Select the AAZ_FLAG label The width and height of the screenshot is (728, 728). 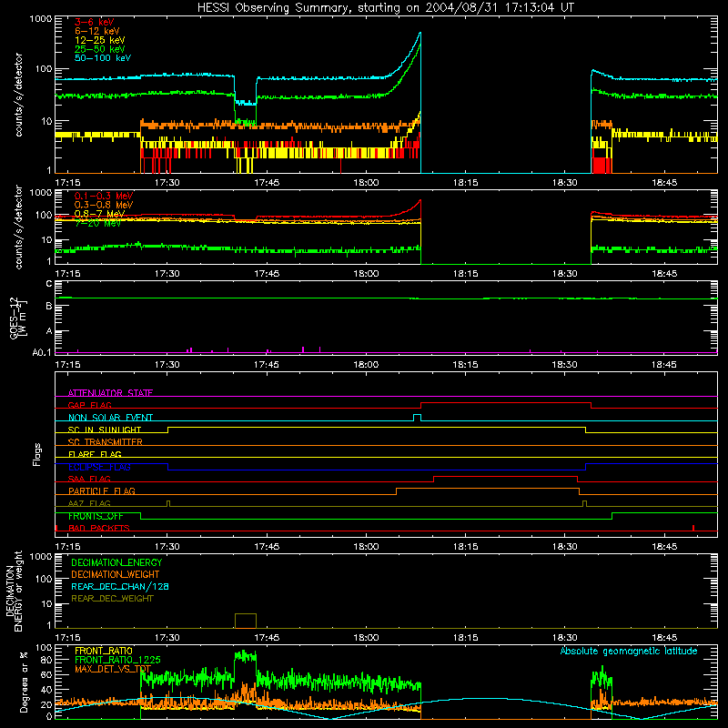(89, 503)
